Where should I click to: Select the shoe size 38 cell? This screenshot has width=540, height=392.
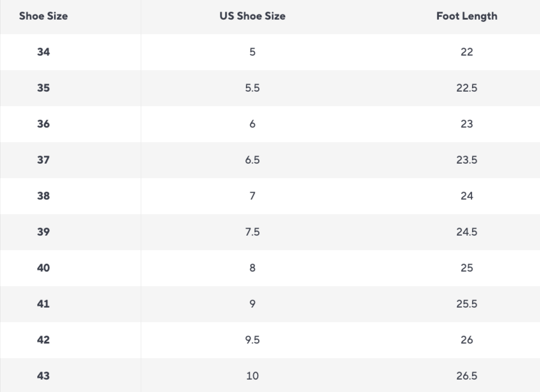(43, 196)
